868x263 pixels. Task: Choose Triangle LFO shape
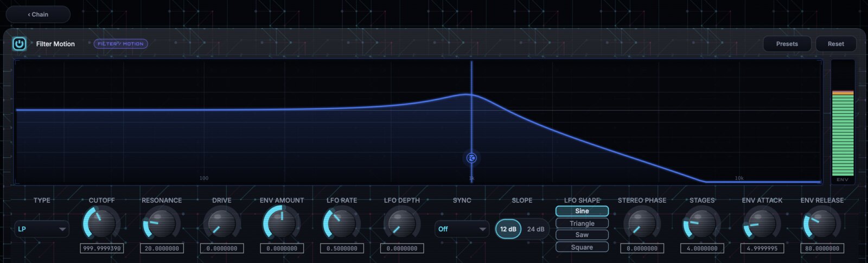[582, 223]
